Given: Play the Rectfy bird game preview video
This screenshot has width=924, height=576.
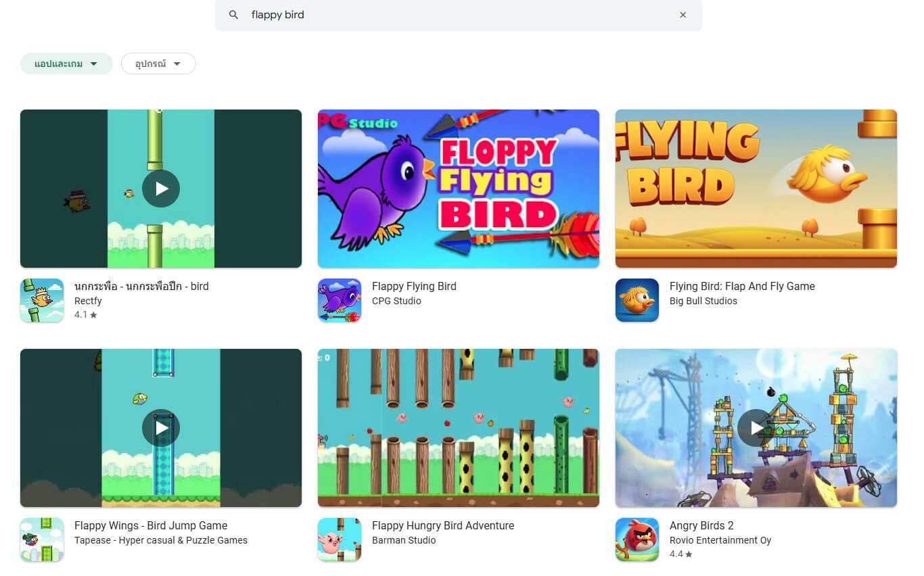Looking at the screenshot, I should click(161, 189).
